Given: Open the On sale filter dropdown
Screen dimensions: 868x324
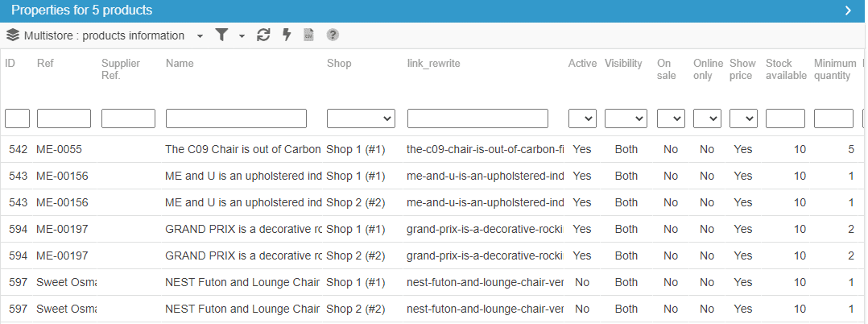Looking at the screenshot, I should click(671, 118).
